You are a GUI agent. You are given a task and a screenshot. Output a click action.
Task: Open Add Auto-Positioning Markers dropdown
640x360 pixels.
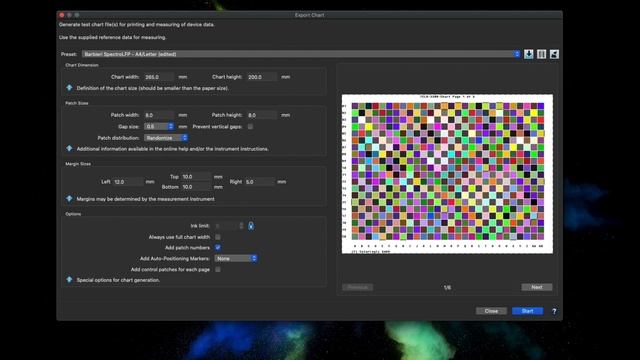236,258
